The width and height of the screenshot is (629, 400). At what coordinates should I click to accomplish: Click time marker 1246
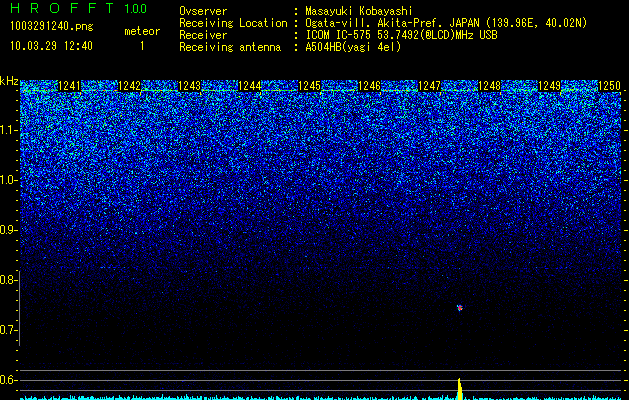pyautogui.click(x=369, y=86)
